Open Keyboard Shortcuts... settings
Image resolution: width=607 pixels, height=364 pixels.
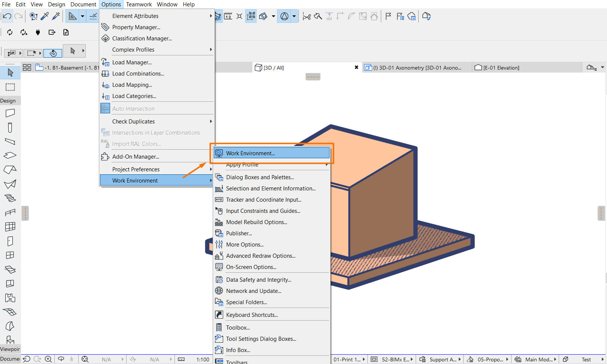[x=252, y=315]
